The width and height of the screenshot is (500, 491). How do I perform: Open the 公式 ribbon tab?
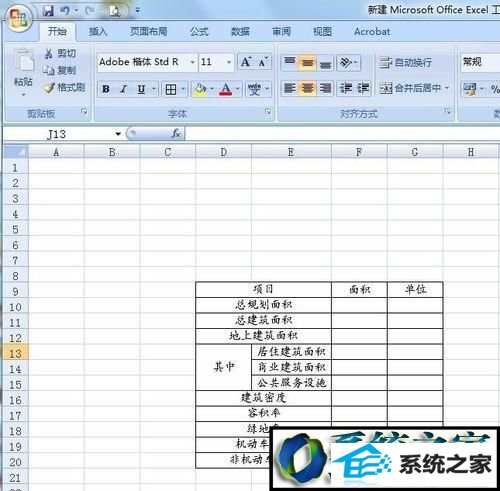[199, 32]
